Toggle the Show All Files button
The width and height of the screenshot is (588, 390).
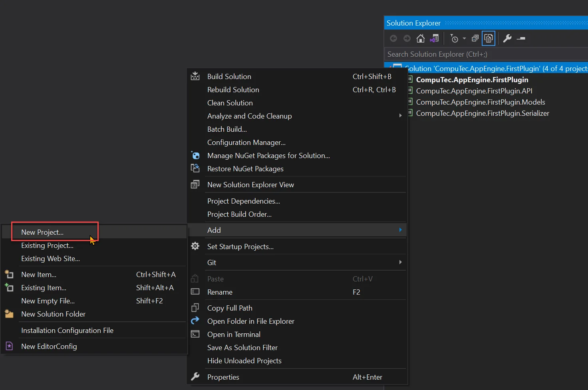(489, 38)
